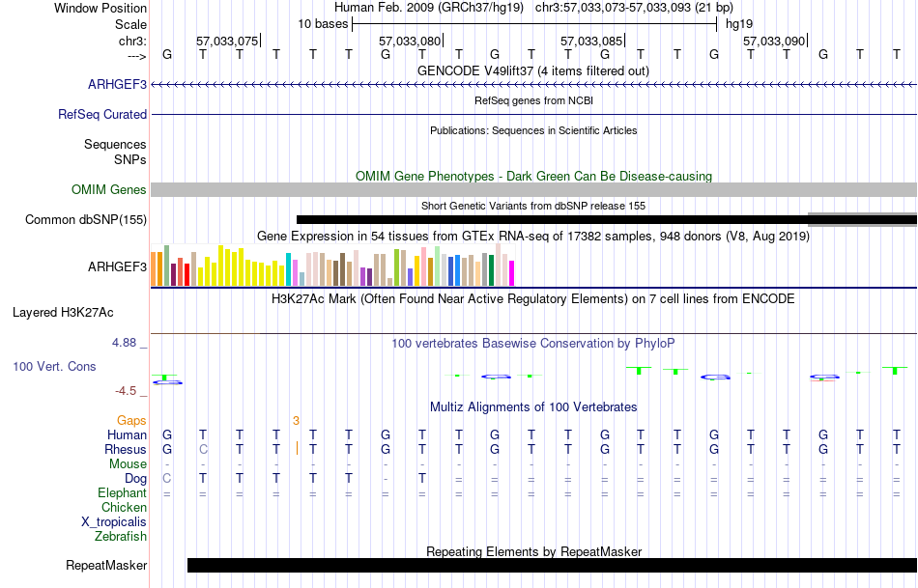This screenshot has width=918, height=588.
Task: Click the OMIM Genes track label
Action: [108, 189]
